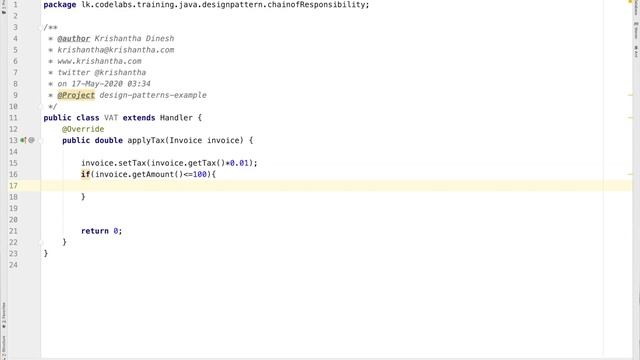Click the highlighted @Project tag in the comment
Viewport: 640px width, 360px height.
coord(76,95)
